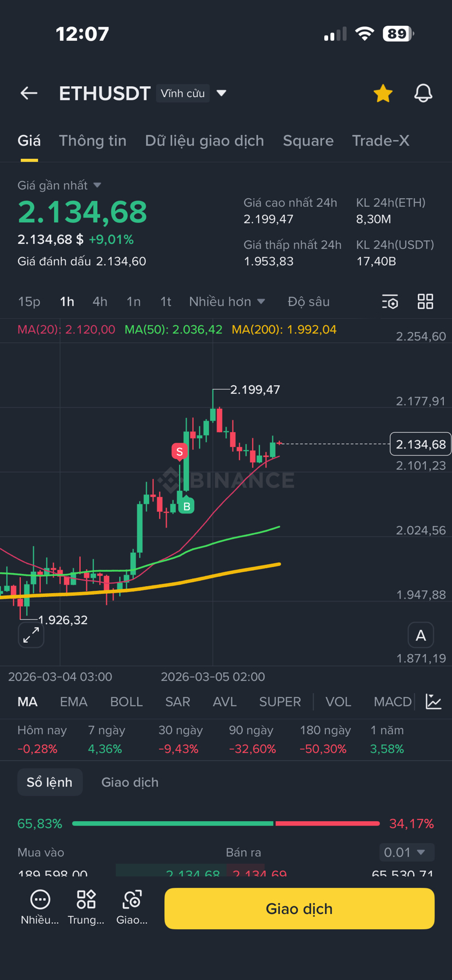Tap KL 24h(ETH) 8,30M value
The width and height of the screenshot is (452, 980).
click(373, 219)
